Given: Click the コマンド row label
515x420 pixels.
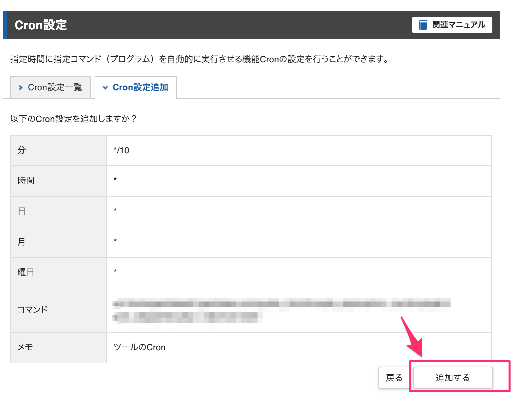Looking at the screenshot, I should 33,310.
